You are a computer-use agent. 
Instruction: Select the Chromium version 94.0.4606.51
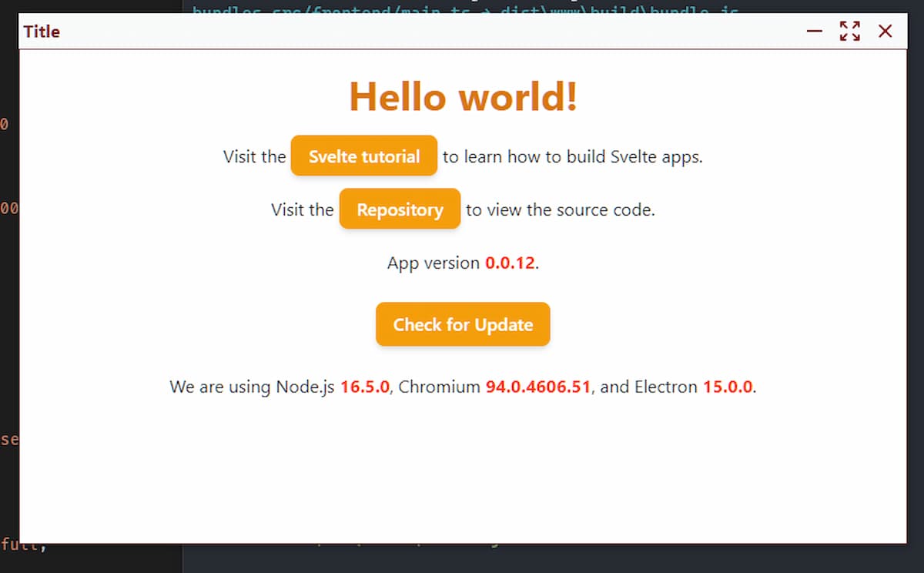click(x=538, y=387)
